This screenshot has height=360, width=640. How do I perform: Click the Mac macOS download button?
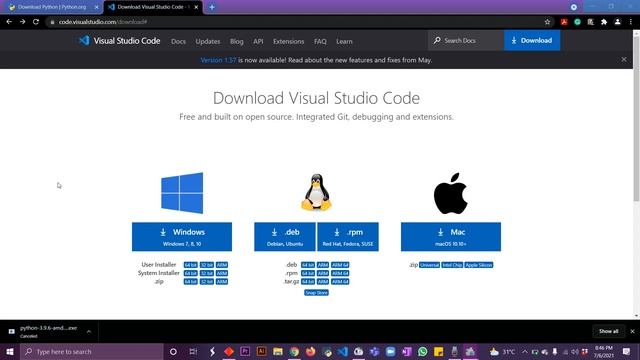point(451,237)
